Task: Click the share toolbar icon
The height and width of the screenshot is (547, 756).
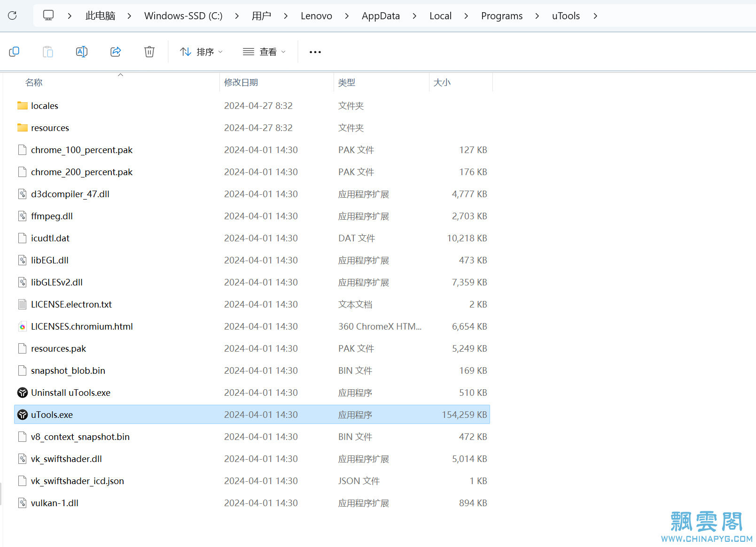Action: point(116,52)
